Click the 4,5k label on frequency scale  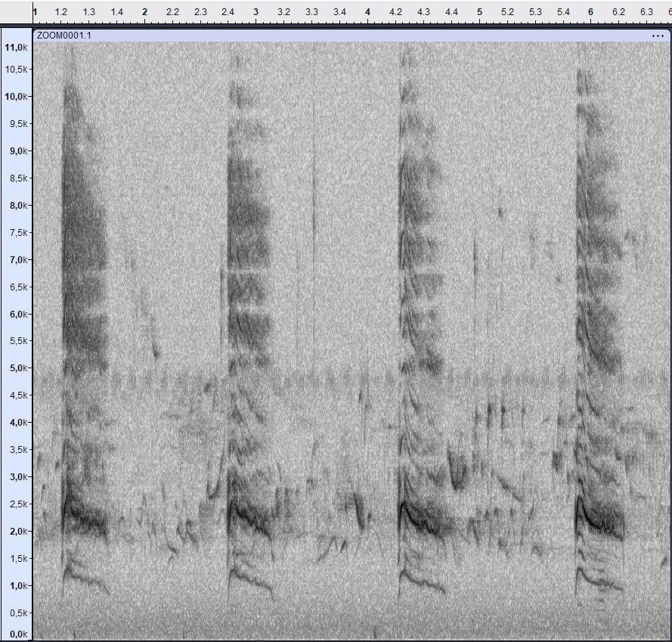19,395
